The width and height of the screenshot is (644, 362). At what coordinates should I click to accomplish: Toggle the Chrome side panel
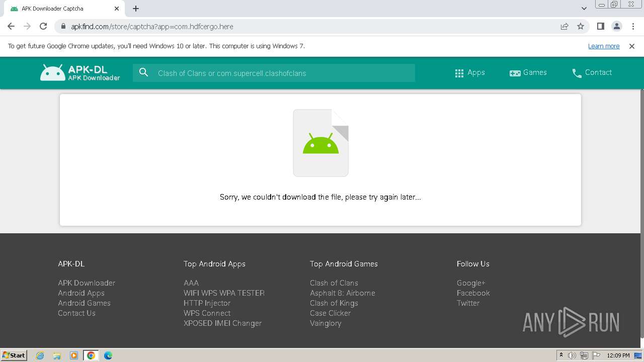600,26
